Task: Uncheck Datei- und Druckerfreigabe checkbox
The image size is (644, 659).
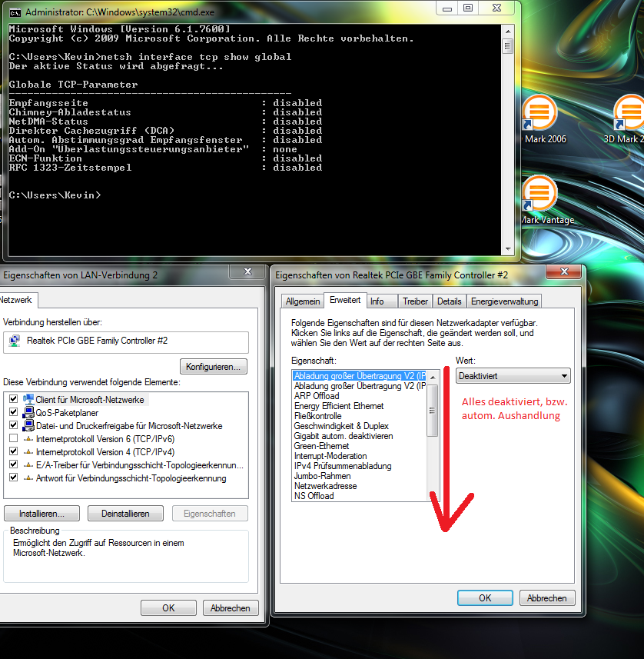Action: (x=13, y=425)
